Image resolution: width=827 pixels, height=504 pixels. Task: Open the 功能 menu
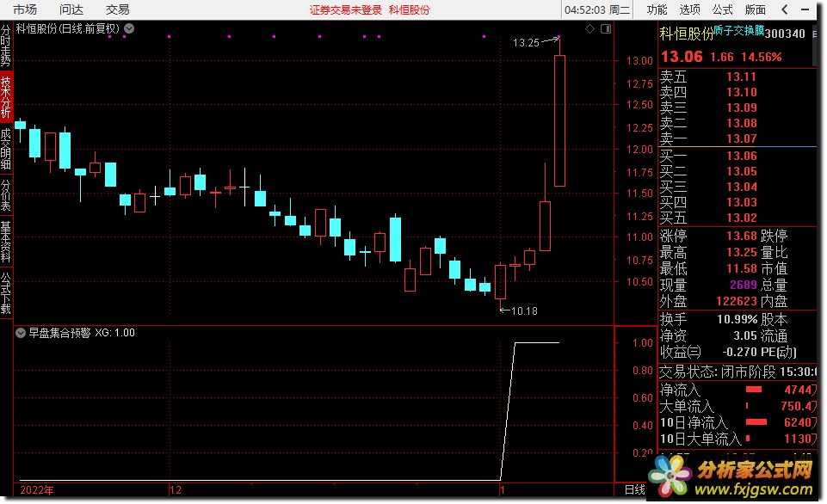(x=657, y=9)
